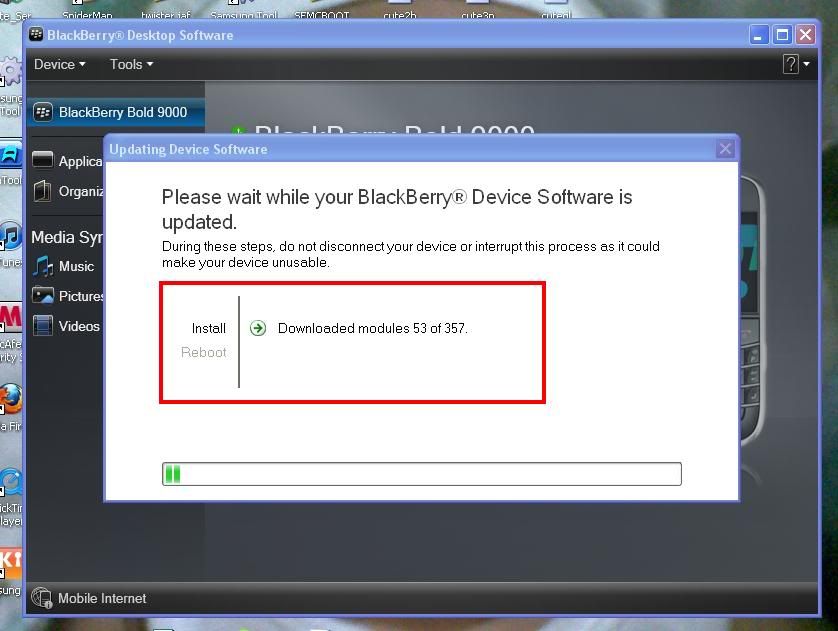This screenshot has width=838, height=631.
Task: Open Videos in Media Sync
Action: (66, 326)
